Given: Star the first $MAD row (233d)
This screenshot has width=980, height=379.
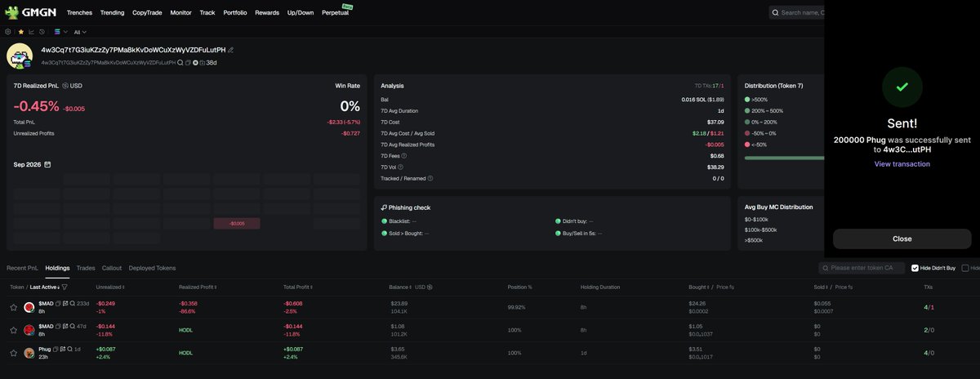Looking at the screenshot, I should (14, 307).
